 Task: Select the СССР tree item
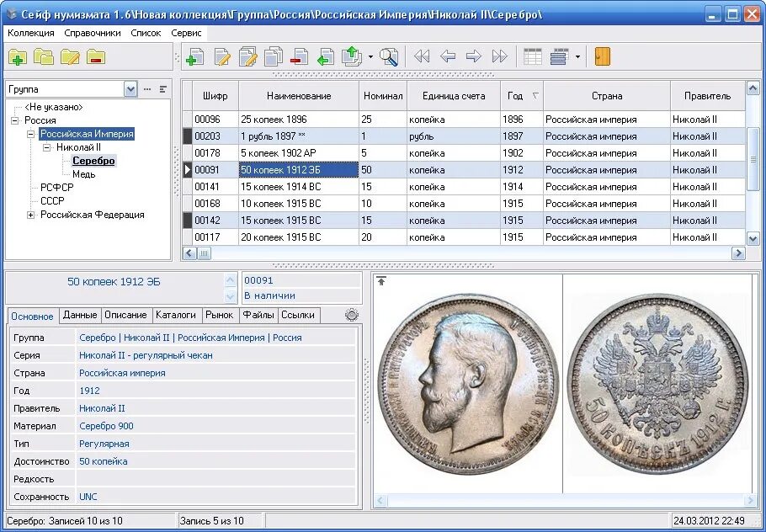[x=52, y=201]
